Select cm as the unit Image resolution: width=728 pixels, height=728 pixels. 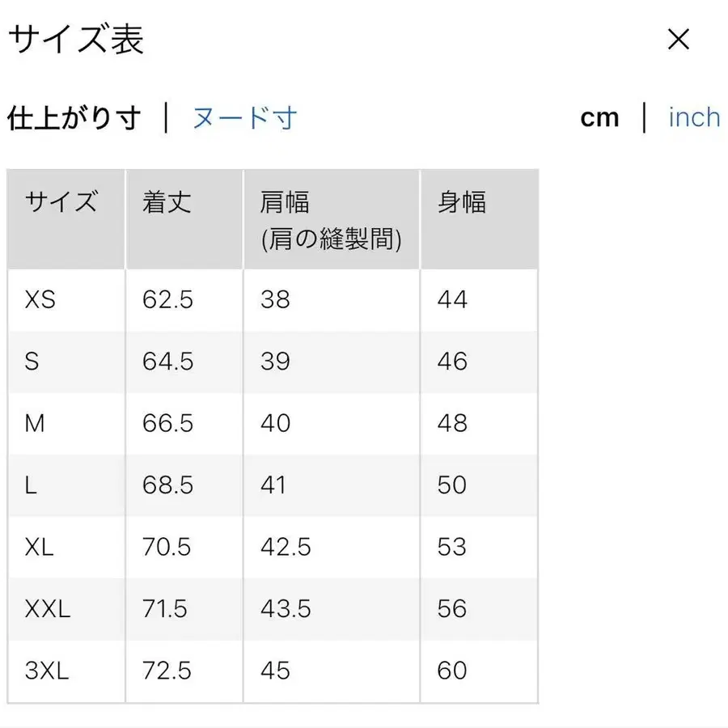click(599, 117)
